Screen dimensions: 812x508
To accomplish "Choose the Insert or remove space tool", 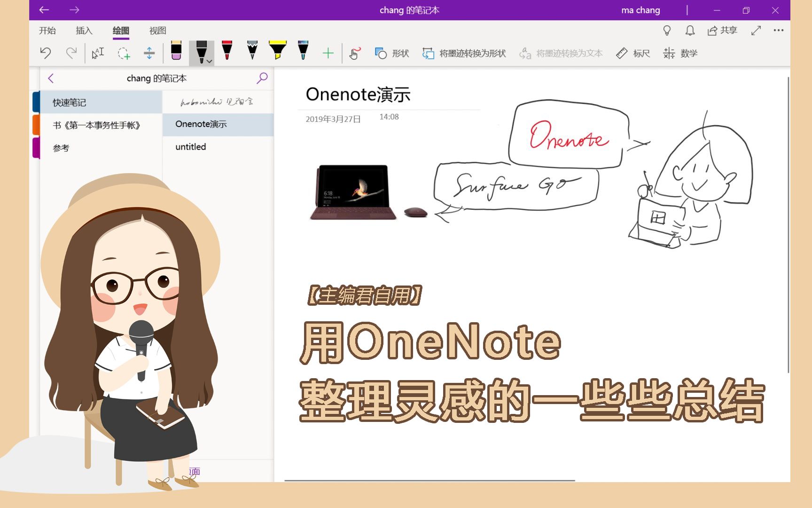I will [x=149, y=53].
